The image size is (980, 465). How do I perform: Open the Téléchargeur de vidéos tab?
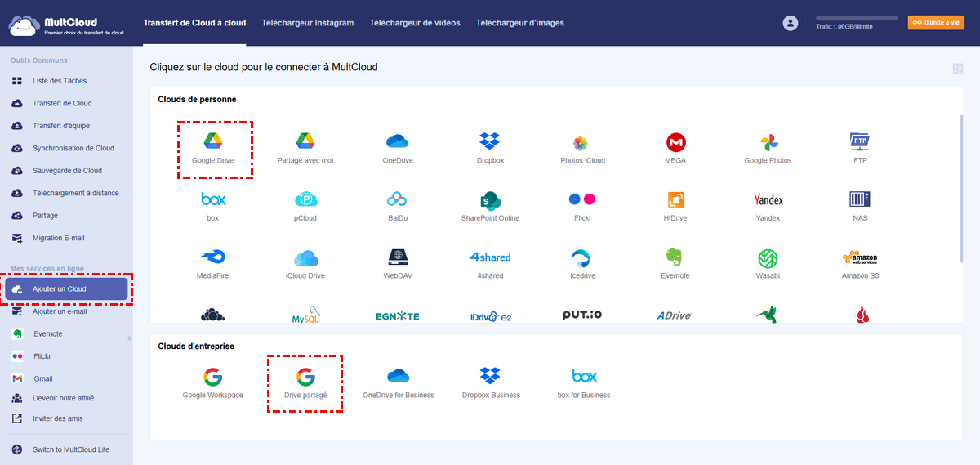[x=415, y=23]
